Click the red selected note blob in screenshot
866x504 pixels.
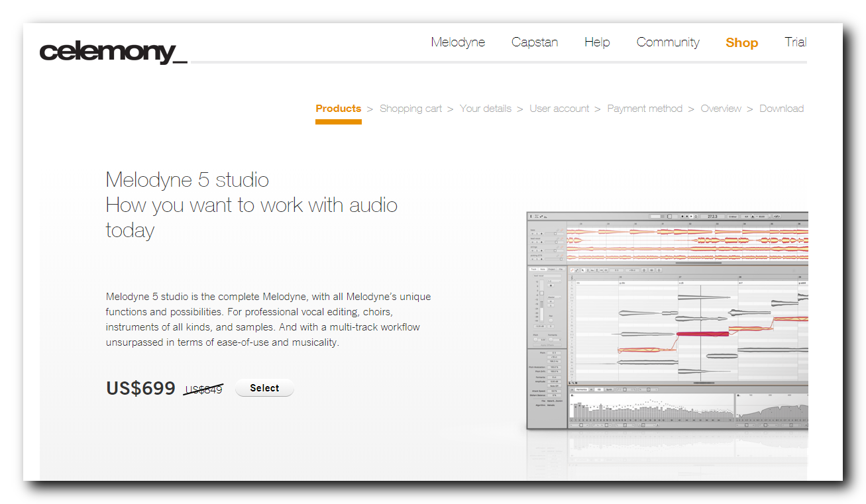(702, 334)
